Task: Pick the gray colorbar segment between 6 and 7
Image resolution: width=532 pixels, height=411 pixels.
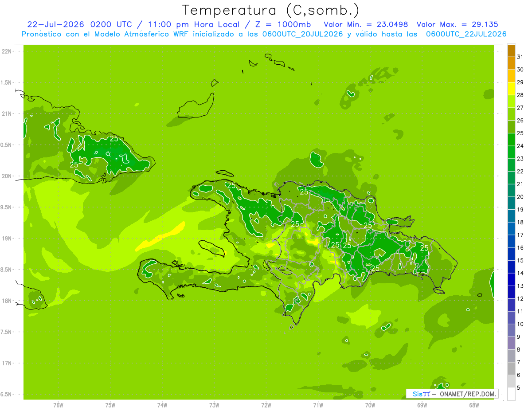Action: [x=512, y=369]
